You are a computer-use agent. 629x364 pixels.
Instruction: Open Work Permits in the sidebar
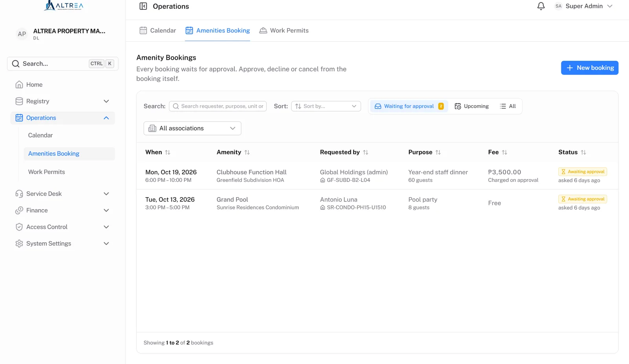tap(46, 172)
